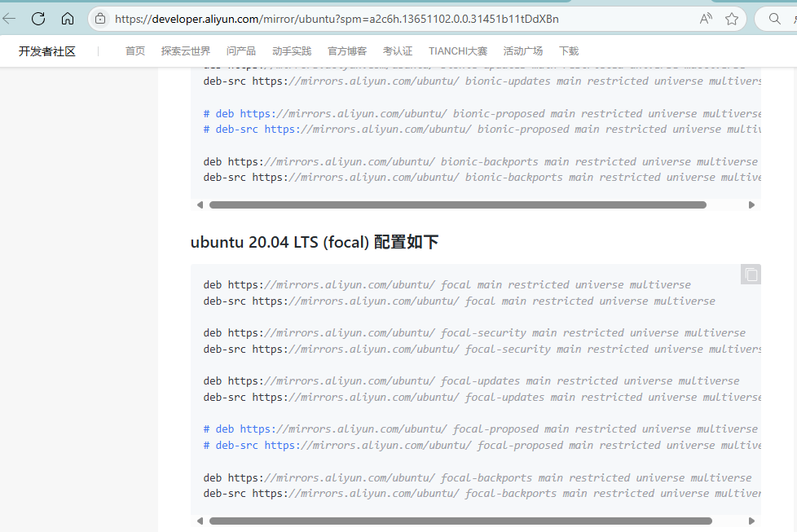Click line 'deb-src ... focal-backports main'
The height and width of the screenshot is (532, 797).
[x=482, y=493]
